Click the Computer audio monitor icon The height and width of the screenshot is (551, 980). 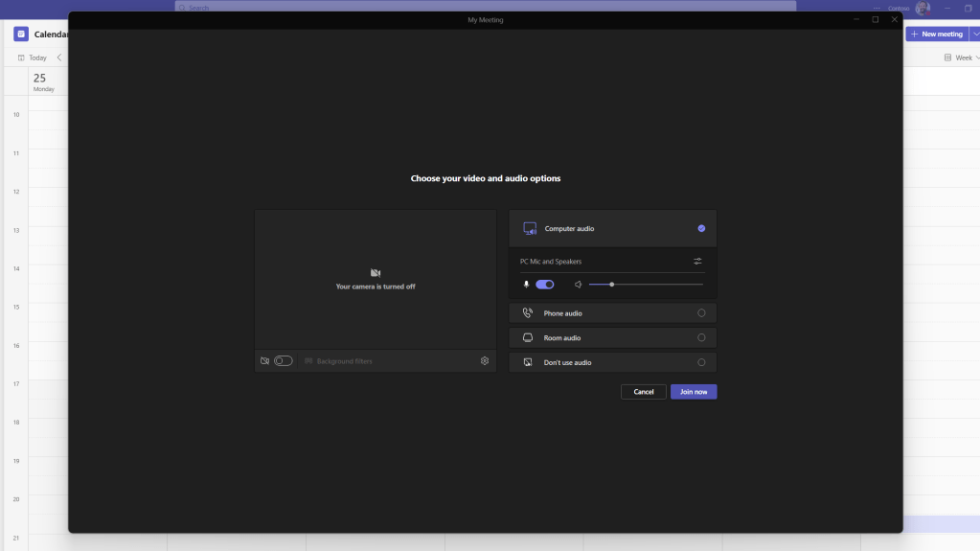click(x=529, y=229)
